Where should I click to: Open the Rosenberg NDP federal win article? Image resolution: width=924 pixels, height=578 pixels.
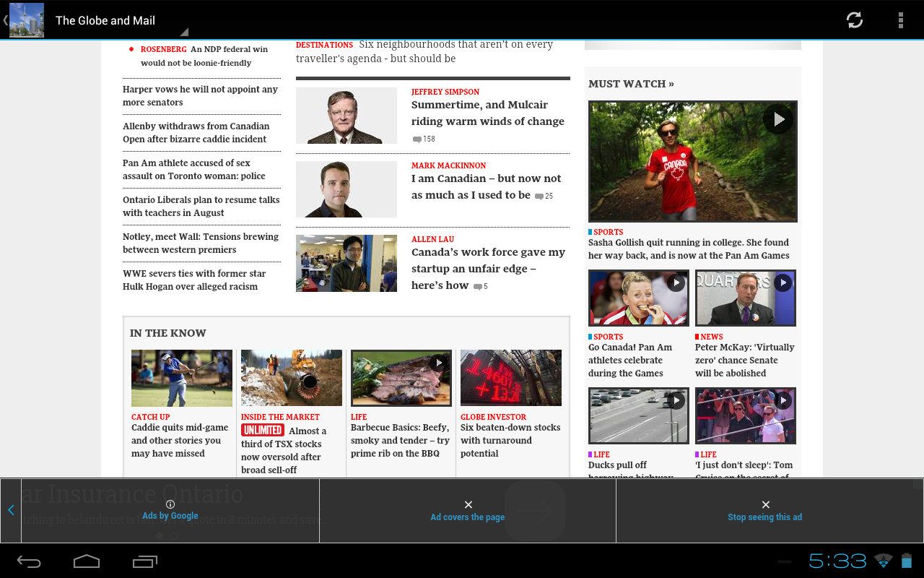pyautogui.click(x=204, y=56)
